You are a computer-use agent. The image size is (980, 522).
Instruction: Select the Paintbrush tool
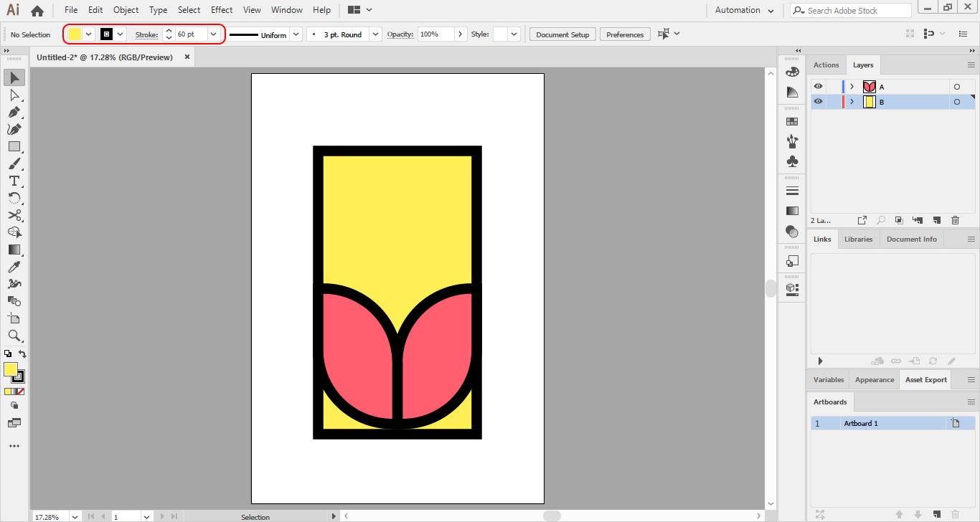14,163
